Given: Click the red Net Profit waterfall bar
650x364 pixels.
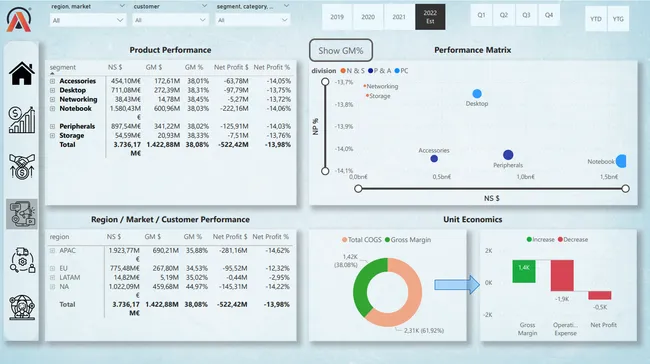Looking at the screenshot, I should tap(600, 295).
